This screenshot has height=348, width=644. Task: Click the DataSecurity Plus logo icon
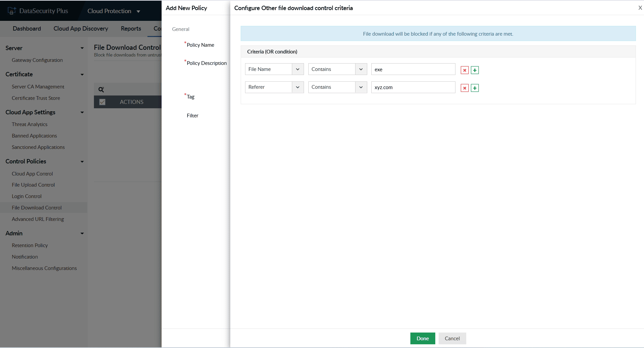pos(12,11)
